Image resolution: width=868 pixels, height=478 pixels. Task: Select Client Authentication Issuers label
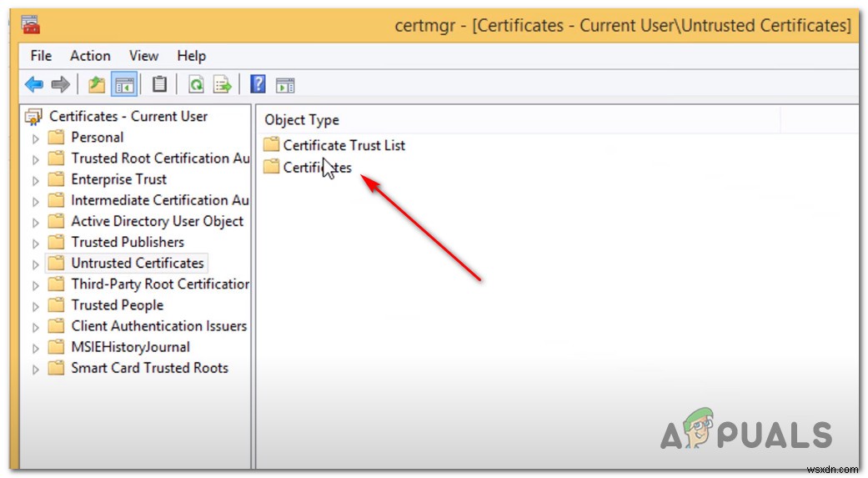coord(159,327)
